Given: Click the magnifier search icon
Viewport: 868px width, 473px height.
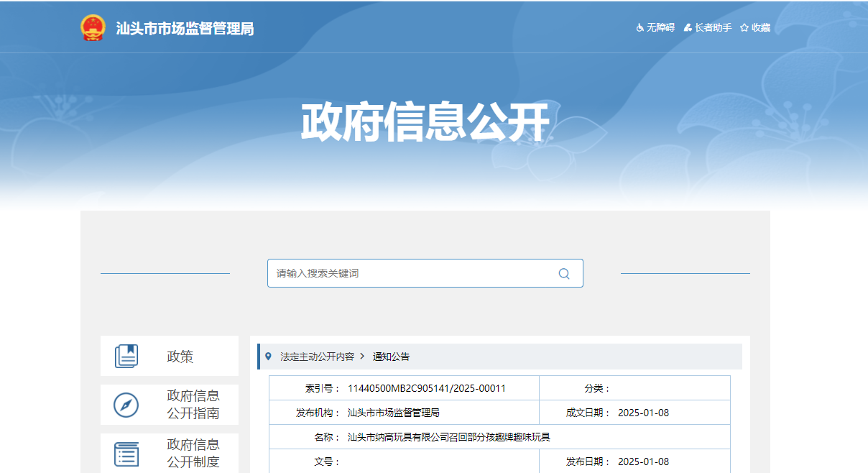Looking at the screenshot, I should tap(564, 273).
